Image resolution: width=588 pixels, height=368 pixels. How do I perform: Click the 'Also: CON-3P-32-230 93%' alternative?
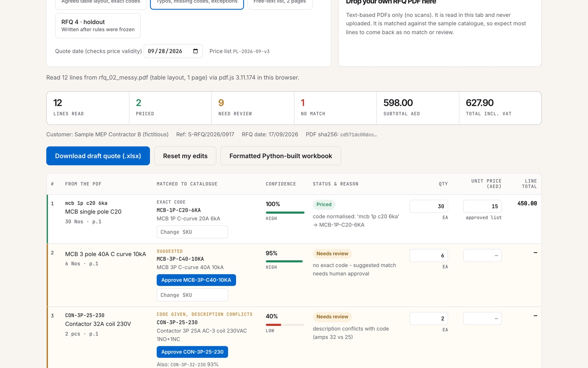click(x=187, y=364)
